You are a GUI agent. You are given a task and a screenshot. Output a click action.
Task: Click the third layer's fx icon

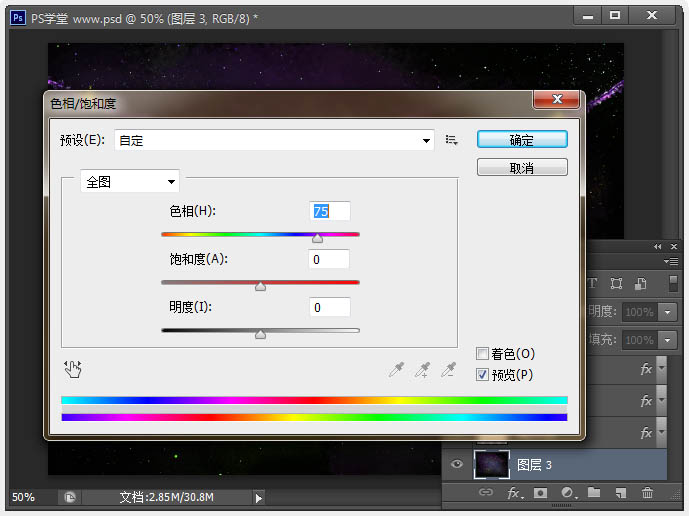coord(646,432)
